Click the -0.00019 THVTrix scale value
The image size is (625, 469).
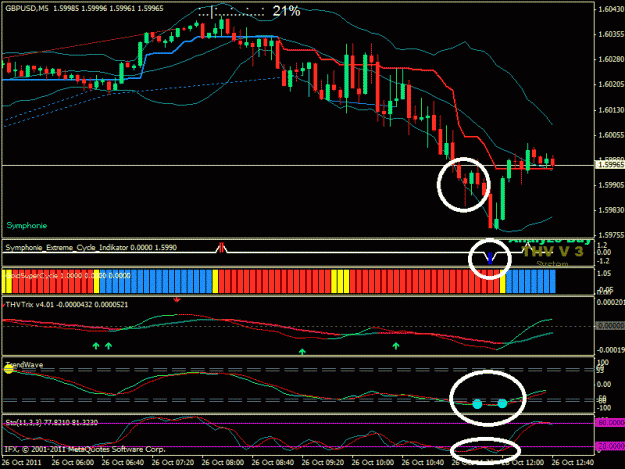click(x=611, y=350)
